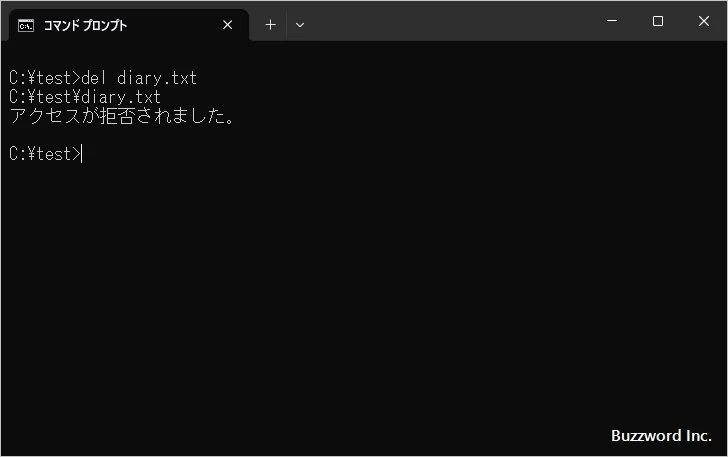Click the アクセスが拒否されました error message
The height and width of the screenshot is (457, 728).
tap(122, 117)
